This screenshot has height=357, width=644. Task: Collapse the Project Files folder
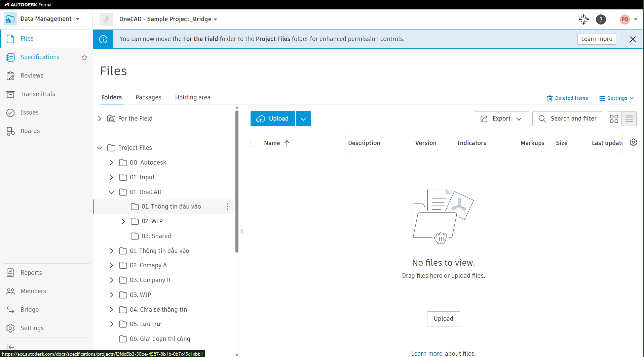point(100,148)
